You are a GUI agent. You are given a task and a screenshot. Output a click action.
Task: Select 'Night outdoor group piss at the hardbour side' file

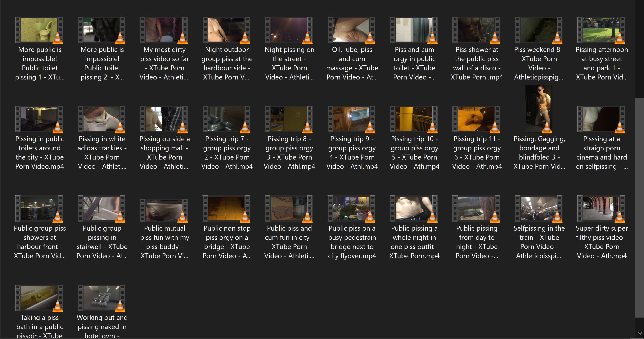227,49
